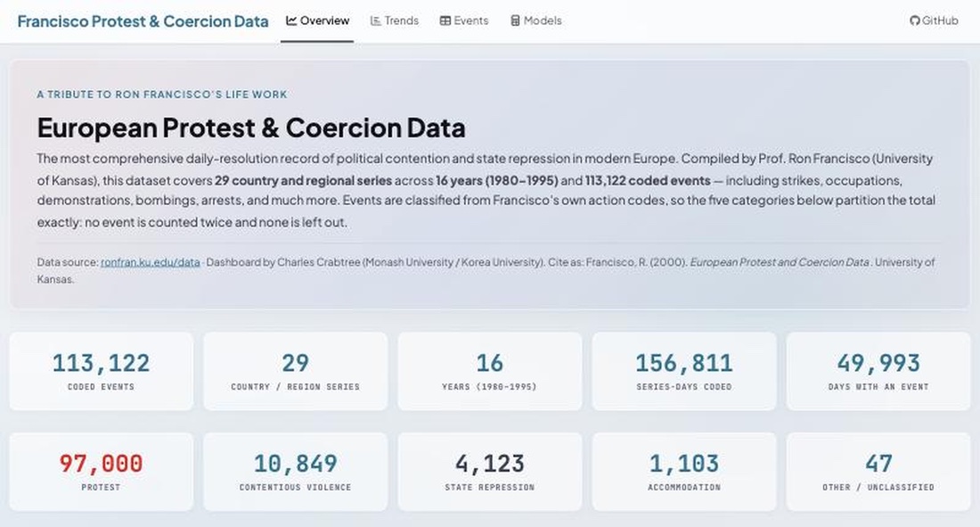Click the bold '113,122 coded events' text

coord(648,181)
